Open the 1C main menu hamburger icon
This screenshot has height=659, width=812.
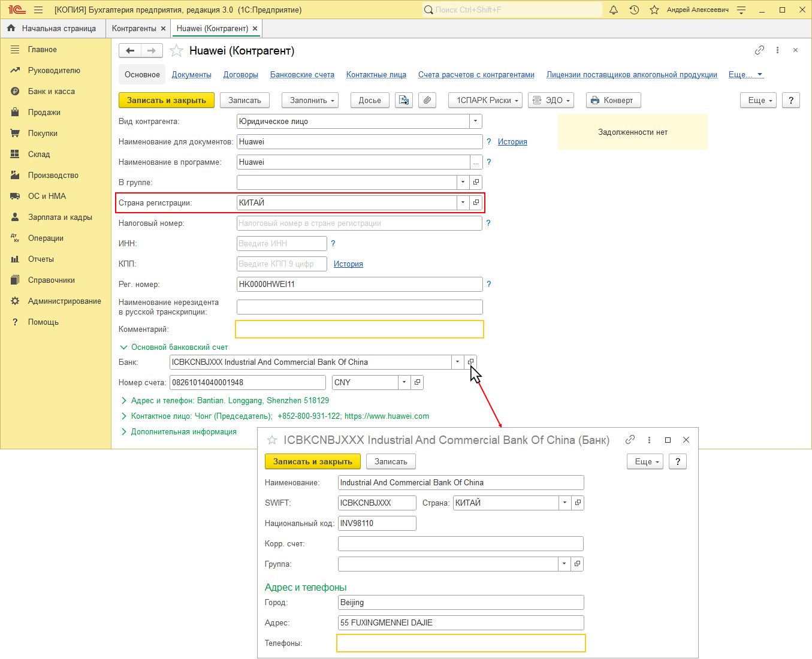point(38,10)
